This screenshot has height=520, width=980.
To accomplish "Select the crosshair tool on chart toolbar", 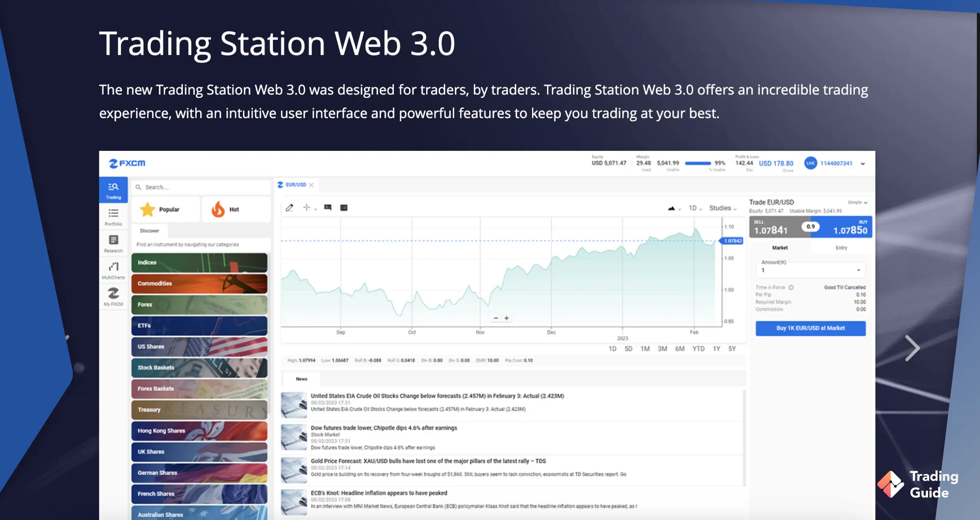I will 306,208.
